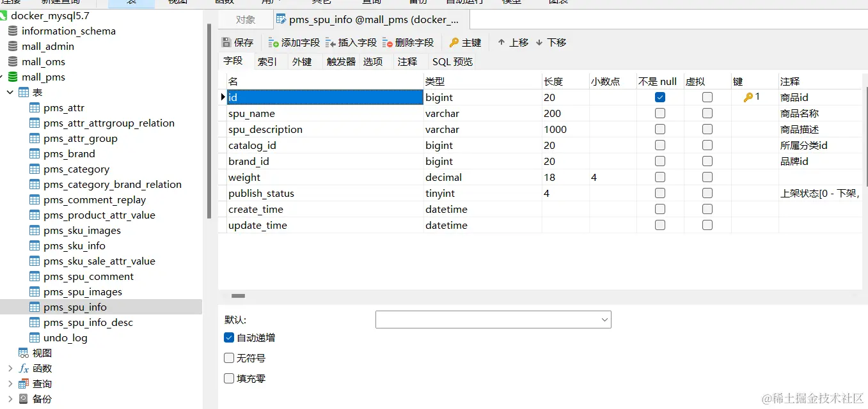Click the pms_sku_info table icon
Screen dimensions: 868x409
pos(35,245)
